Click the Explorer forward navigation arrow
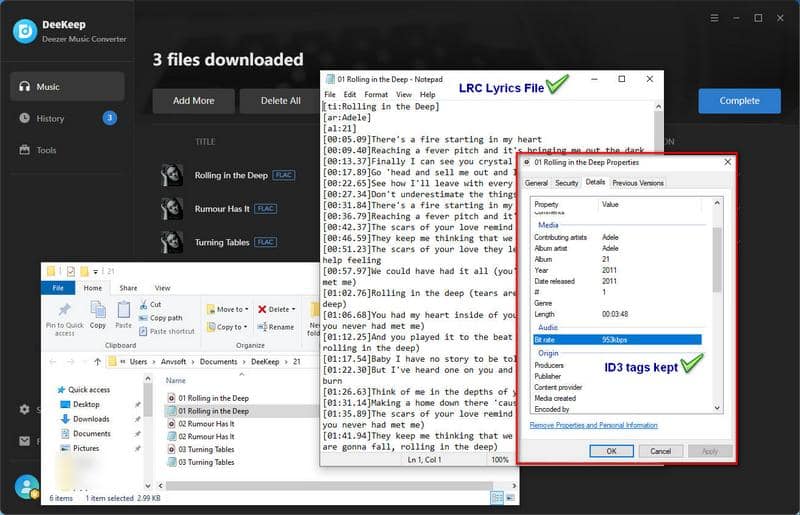Viewport: 800px width, 515px height. [70, 361]
